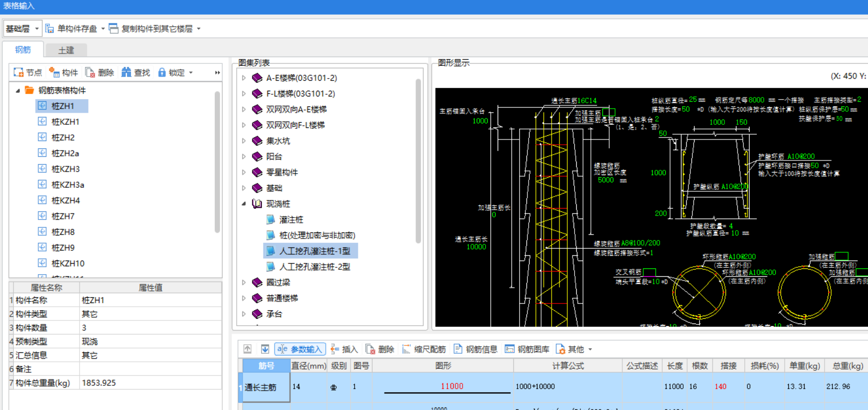Image resolution: width=868 pixels, height=410 pixels.
Task: Edit the 构件数量 value field
Action: point(150,328)
